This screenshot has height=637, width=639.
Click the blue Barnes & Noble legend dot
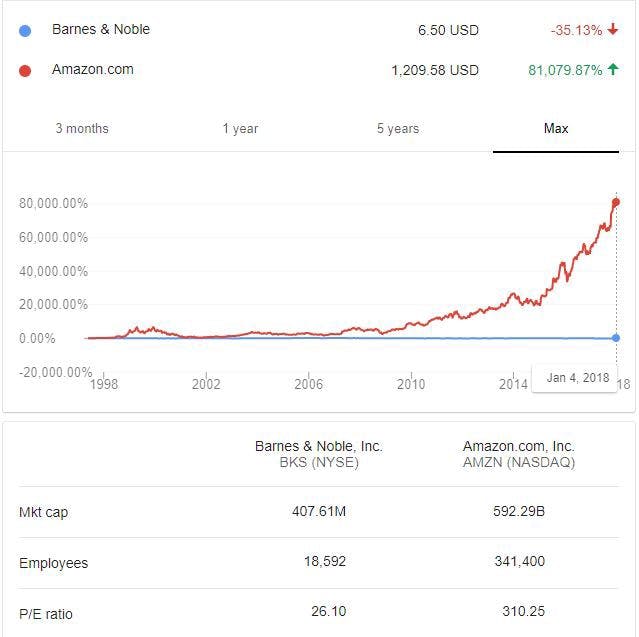pyautogui.click(x=26, y=30)
